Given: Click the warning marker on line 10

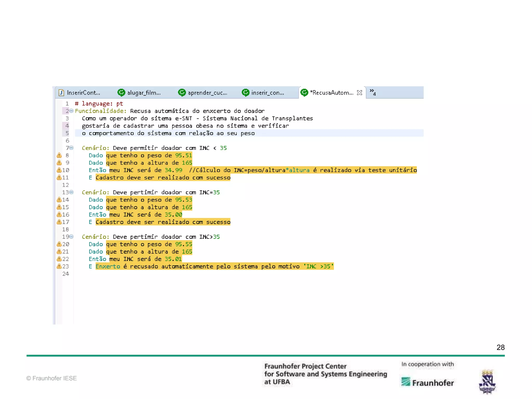Looking at the screenshot, I should point(59,170).
